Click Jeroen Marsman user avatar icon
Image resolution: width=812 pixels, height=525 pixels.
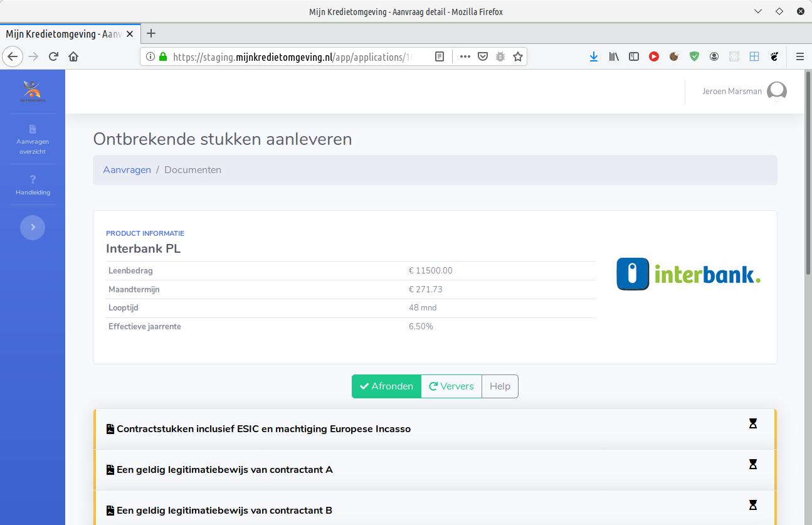pos(776,91)
